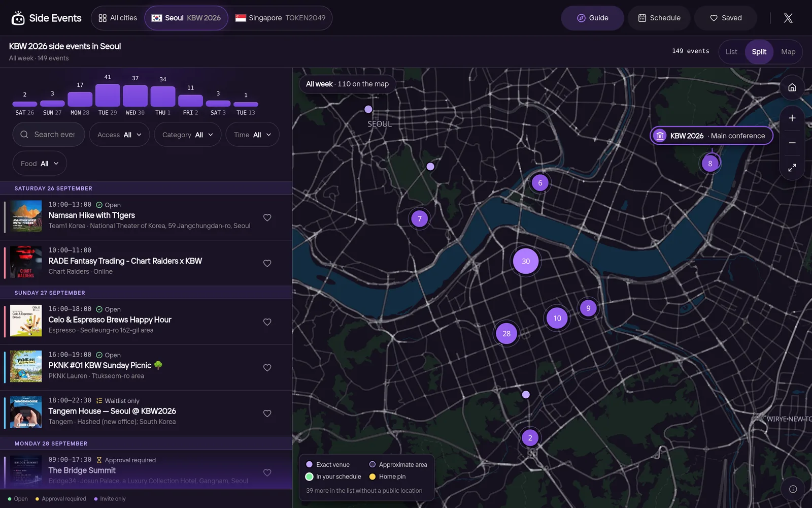Screen dimensions: 812x508
Task: Favorite The Bridge Summit event
Action: click(267, 472)
